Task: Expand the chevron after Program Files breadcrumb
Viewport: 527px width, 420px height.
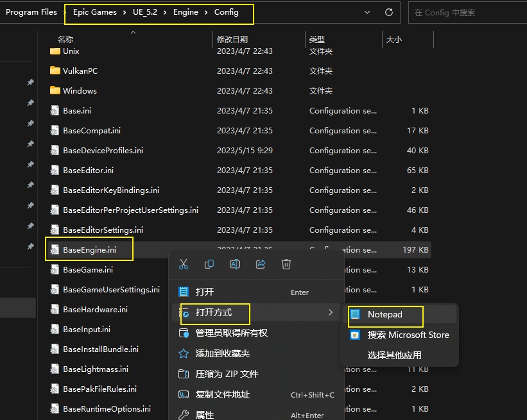Action: (65, 12)
